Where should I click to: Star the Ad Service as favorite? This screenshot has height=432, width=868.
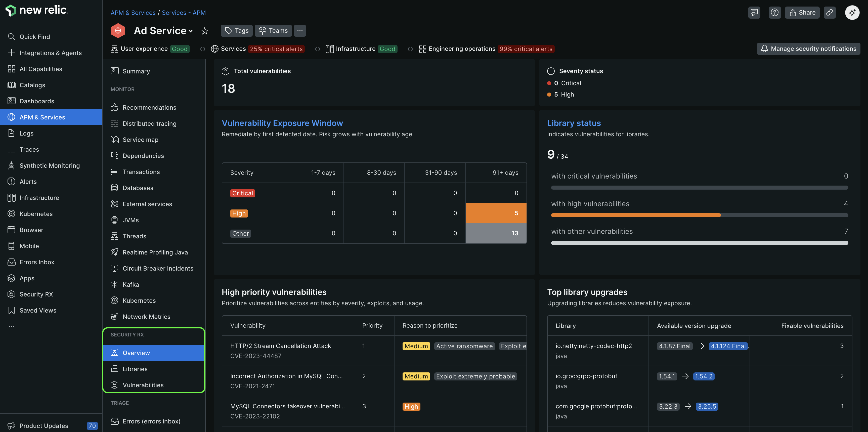click(204, 31)
